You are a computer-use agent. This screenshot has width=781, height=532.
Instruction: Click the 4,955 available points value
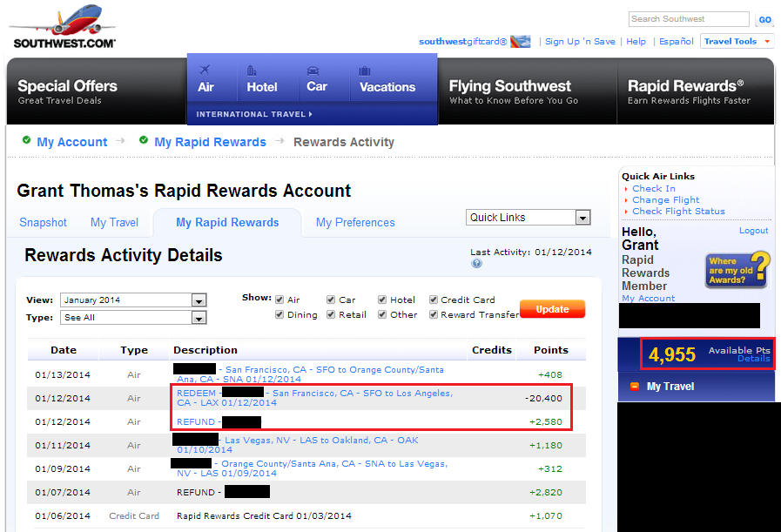[672, 354]
